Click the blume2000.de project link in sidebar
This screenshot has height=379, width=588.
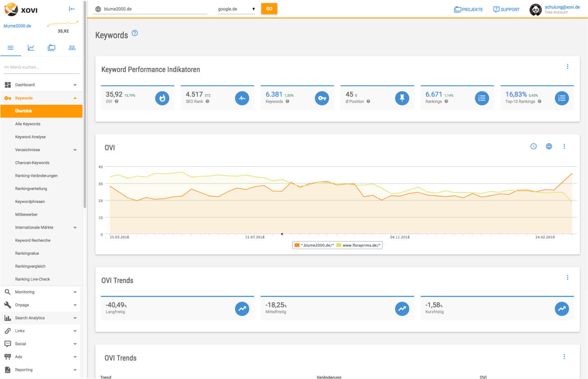coord(18,26)
